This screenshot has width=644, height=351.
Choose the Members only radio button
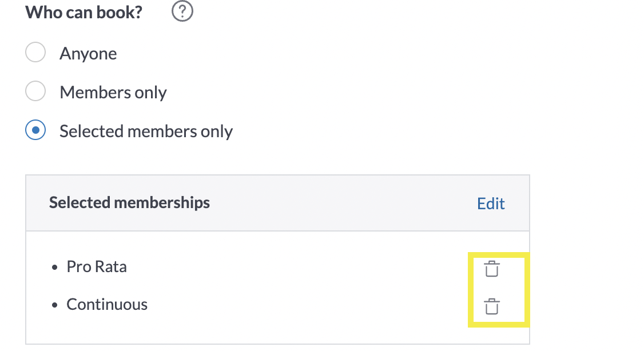(x=35, y=92)
